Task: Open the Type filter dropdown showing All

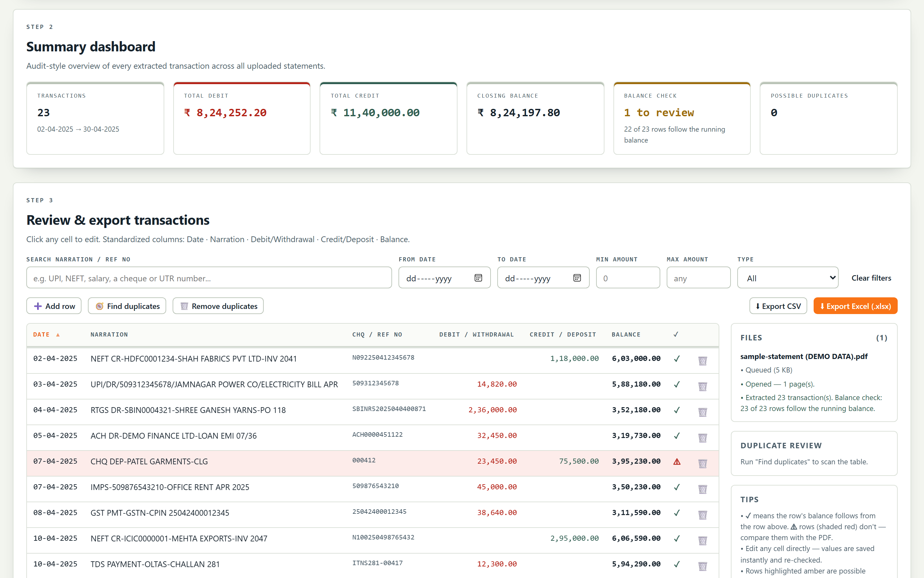Action: pyautogui.click(x=788, y=278)
